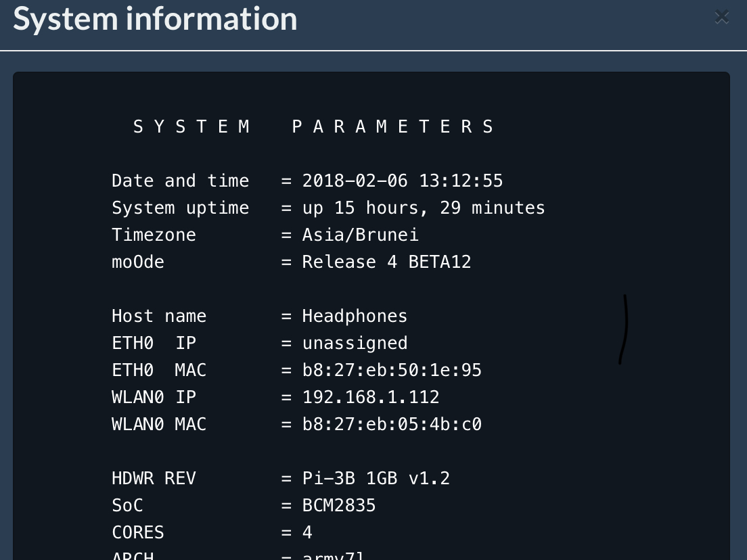
Task: Click the IP address "192.168.1.112"
Action: tap(371, 397)
